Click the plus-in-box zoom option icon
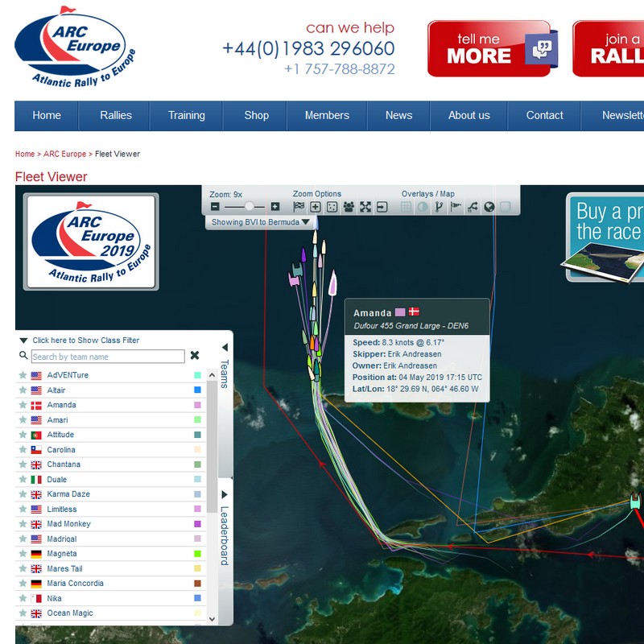644x644 pixels. [x=316, y=207]
